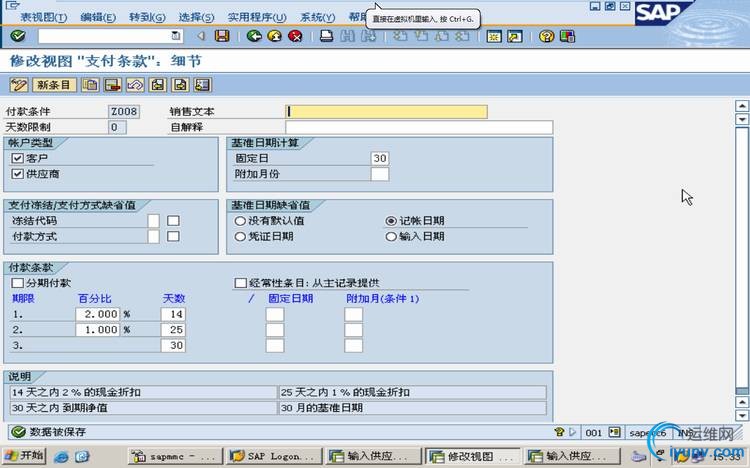
Task: Click the Create Shortcut icon
Action: tap(515, 36)
